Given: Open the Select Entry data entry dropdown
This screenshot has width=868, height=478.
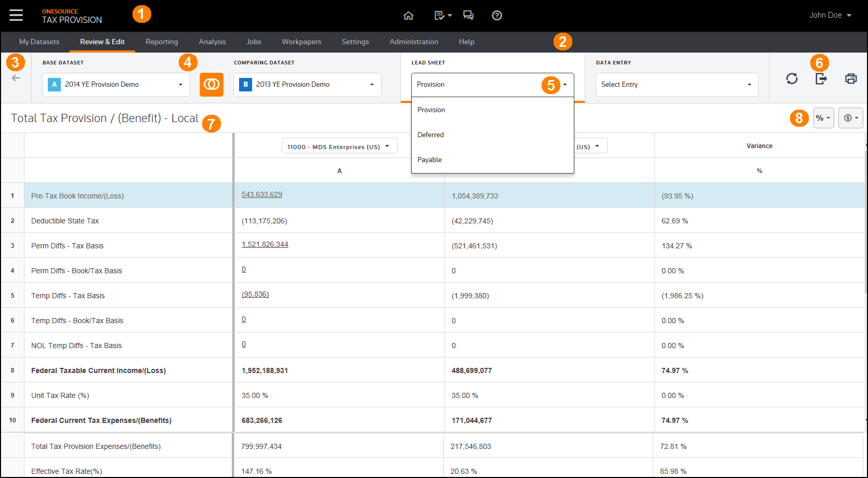Looking at the screenshot, I should [x=677, y=84].
